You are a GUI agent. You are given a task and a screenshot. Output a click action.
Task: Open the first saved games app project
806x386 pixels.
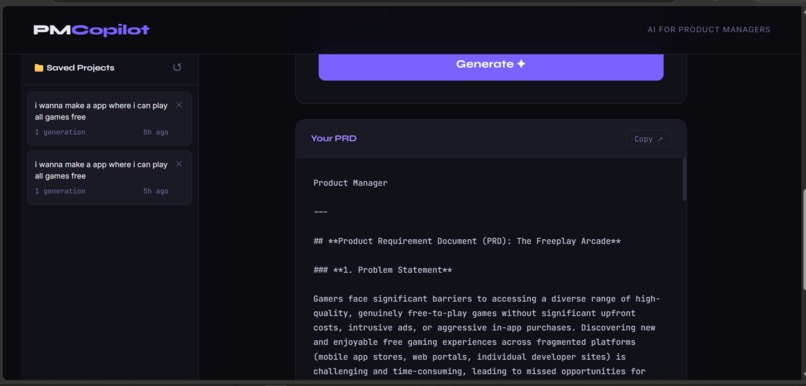[109, 119]
